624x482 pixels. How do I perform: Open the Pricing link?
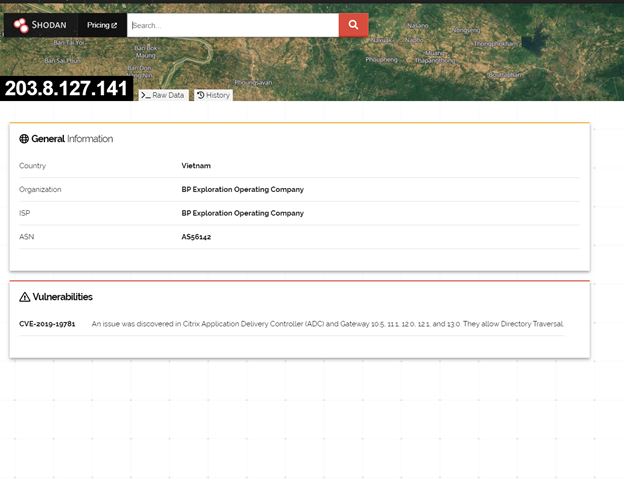coord(102,25)
